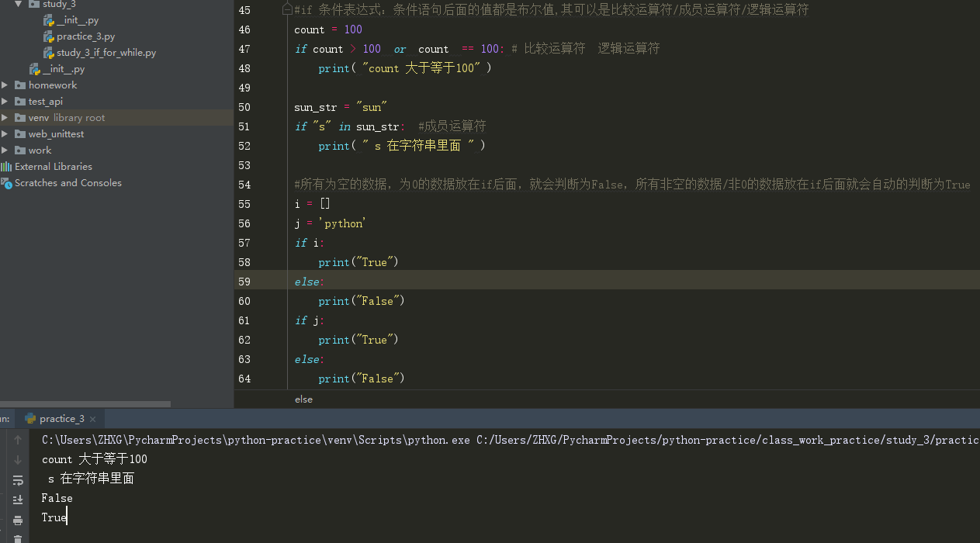Click 'count 大于等于100' console output
The height and width of the screenshot is (543, 980).
pos(95,459)
